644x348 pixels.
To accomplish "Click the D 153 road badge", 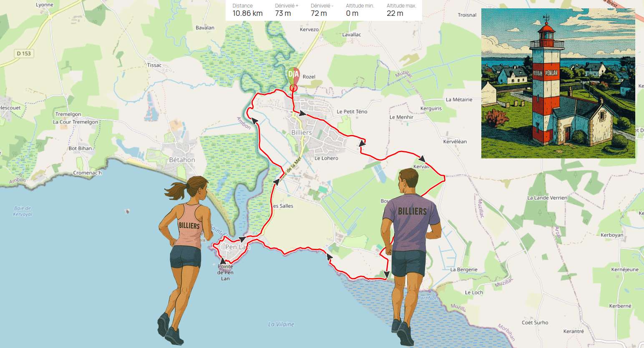I will point(24,53).
